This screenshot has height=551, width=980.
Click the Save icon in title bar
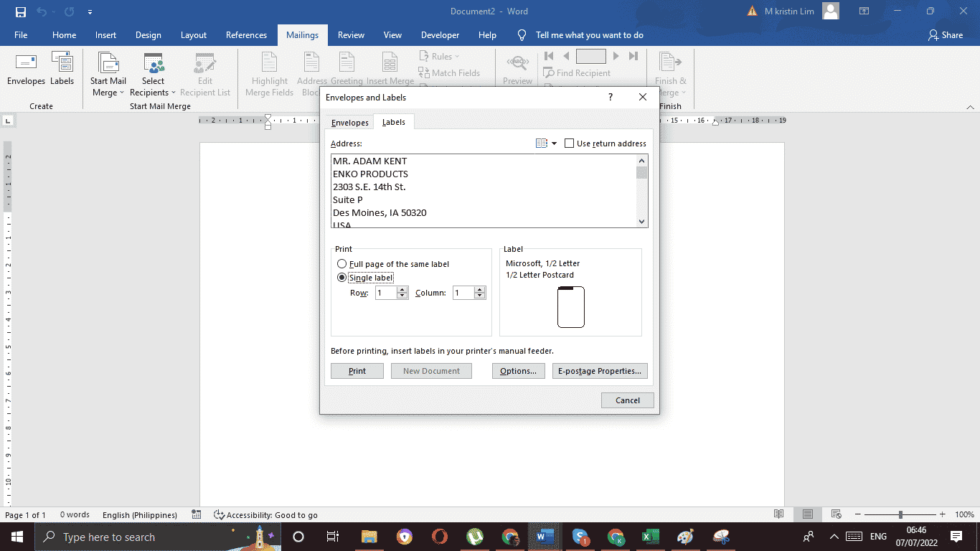point(21,11)
